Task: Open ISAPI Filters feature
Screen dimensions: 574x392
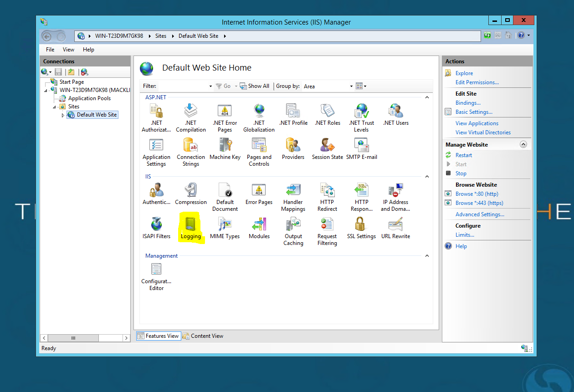Action: (x=156, y=228)
